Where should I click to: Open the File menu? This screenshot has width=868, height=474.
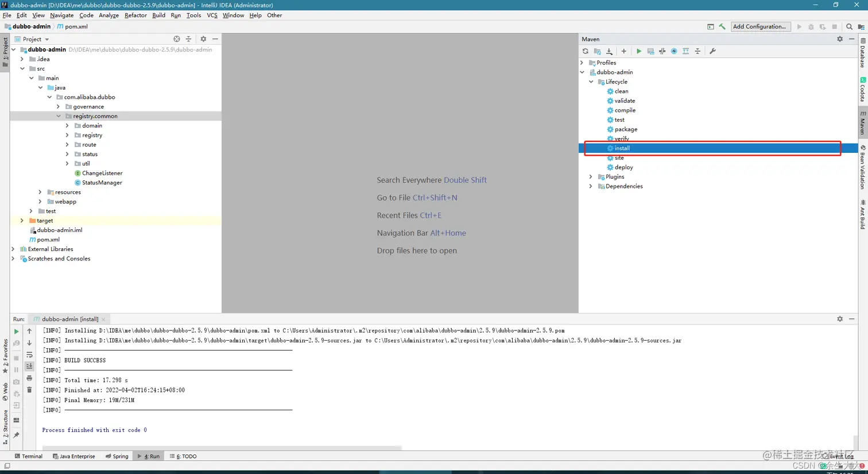[x=7, y=16]
